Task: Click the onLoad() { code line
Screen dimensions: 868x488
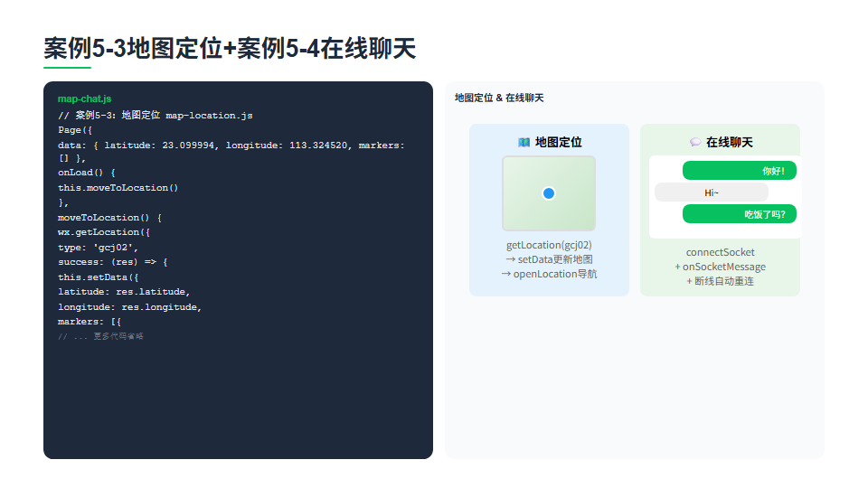Action: point(87,173)
